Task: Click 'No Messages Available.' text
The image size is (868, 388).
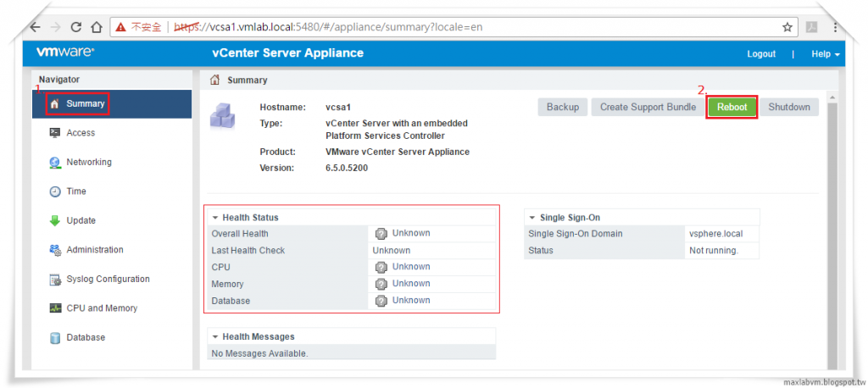Action: (x=259, y=353)
